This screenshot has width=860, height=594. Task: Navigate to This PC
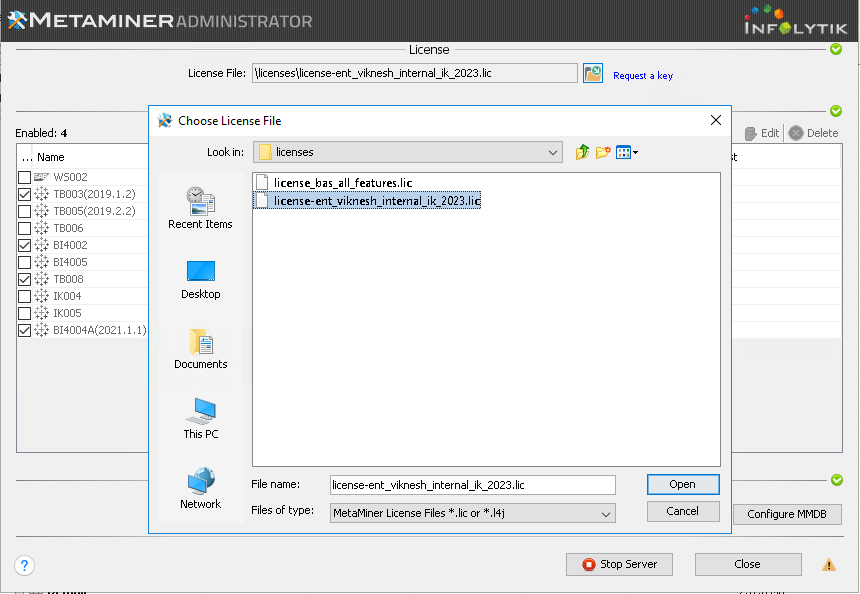[x=200, y=418]
